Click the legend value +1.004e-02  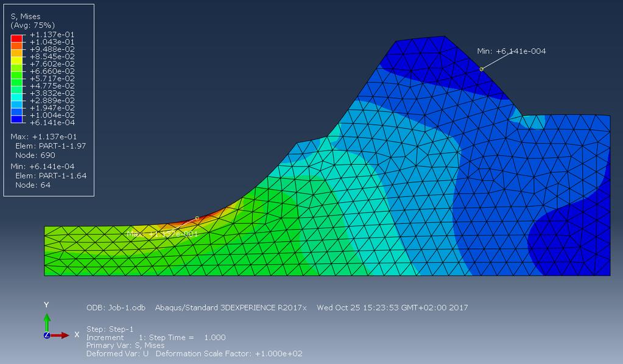click(52, 115)
